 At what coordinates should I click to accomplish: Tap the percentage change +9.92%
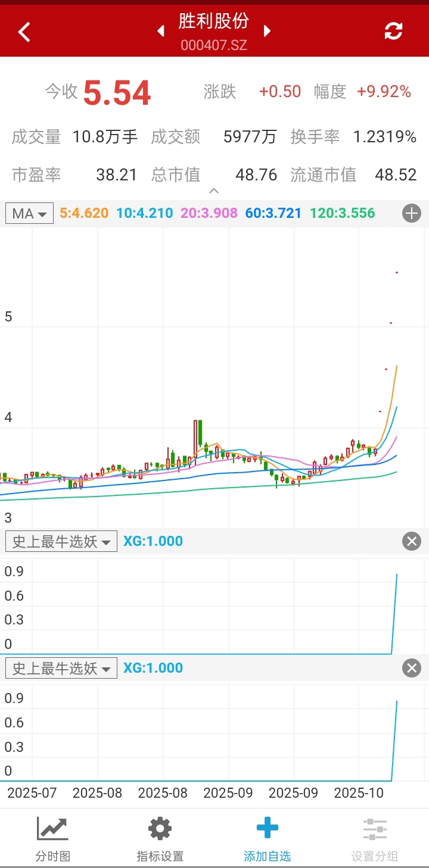click(384, 91)
